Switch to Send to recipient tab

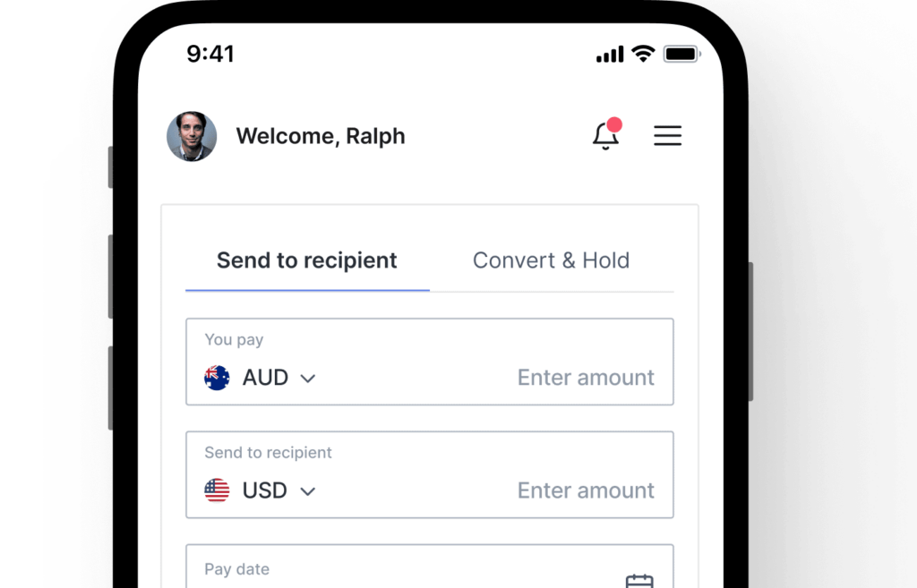coord(307,260)
